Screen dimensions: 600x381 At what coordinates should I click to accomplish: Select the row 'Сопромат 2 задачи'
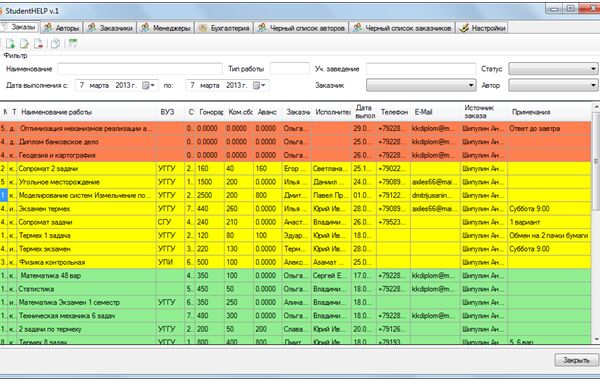coord(295,168)
